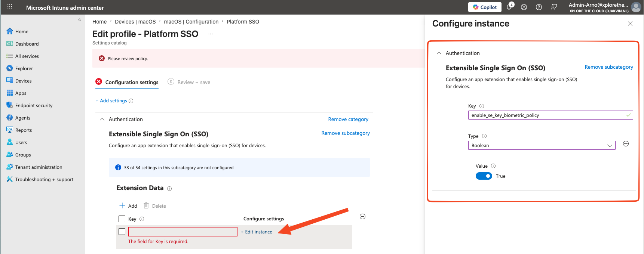Click the Users icon in sidebar
This screenshot has height=254, width=644.
tap(10, 142)
